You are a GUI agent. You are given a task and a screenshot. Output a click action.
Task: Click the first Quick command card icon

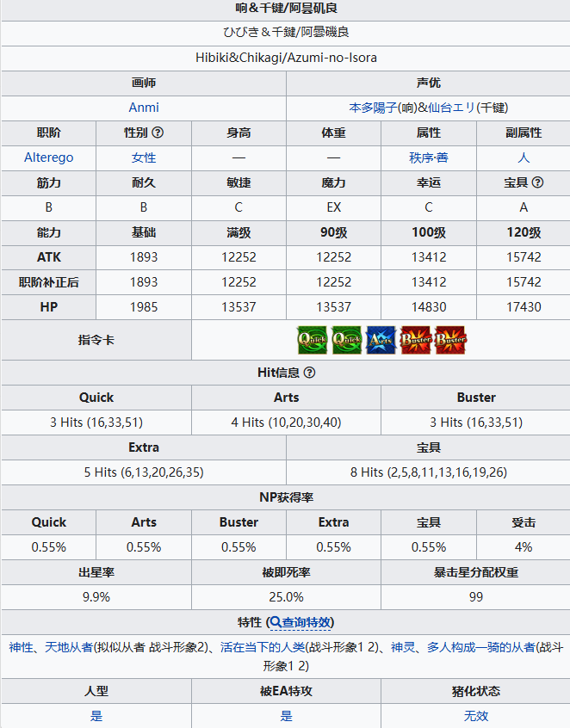coord(313,340)
